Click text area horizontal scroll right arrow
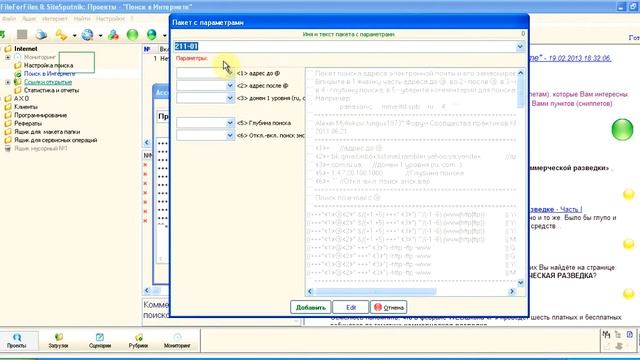 (x=512, y=291)
